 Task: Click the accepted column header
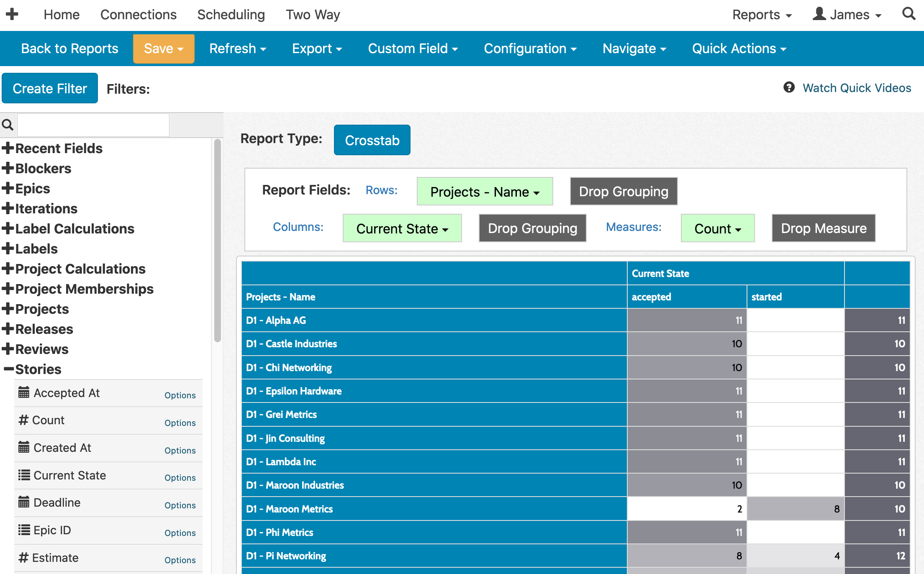pos(687,297)
